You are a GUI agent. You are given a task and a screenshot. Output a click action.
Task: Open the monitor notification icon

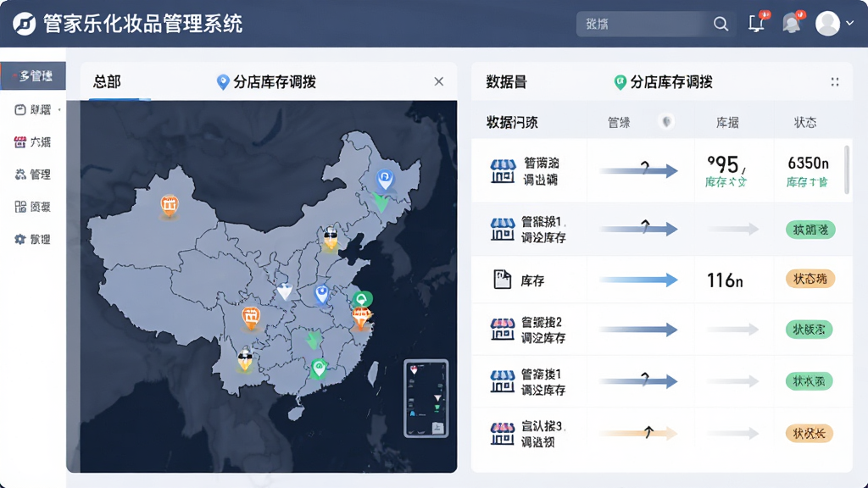(x=757, y=23)
